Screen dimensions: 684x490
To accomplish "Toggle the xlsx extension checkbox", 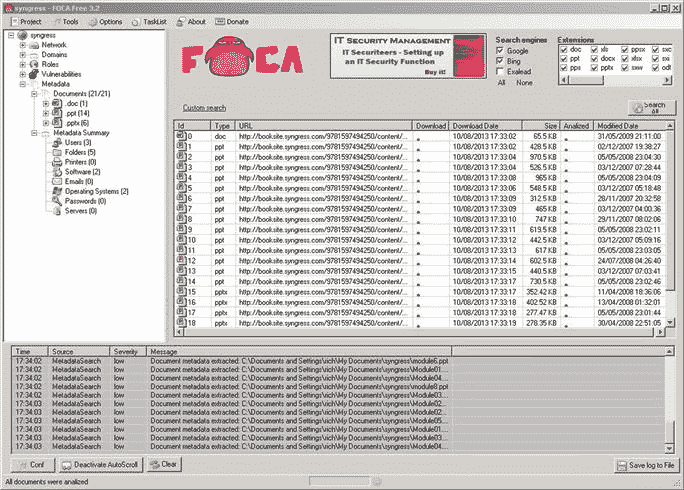I will click(x=625, y=58).
